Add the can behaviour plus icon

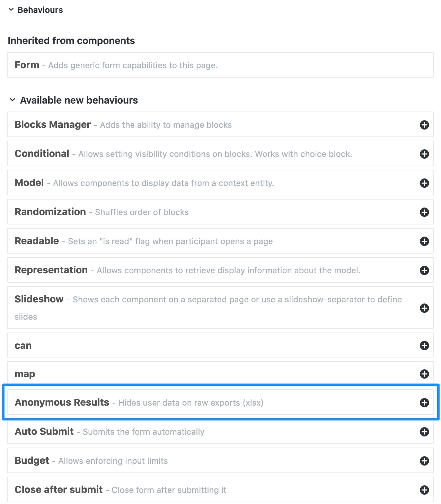424,345
